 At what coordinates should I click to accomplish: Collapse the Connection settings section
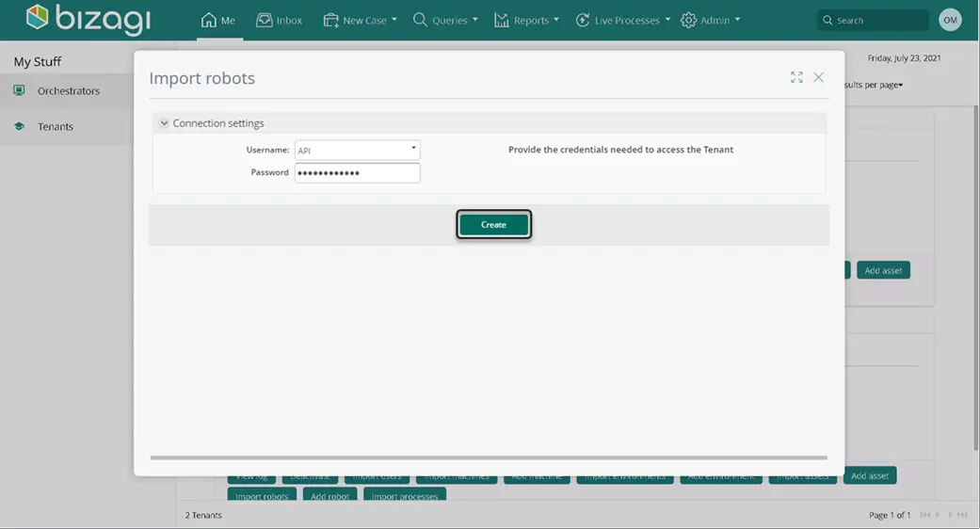(164, 123)
